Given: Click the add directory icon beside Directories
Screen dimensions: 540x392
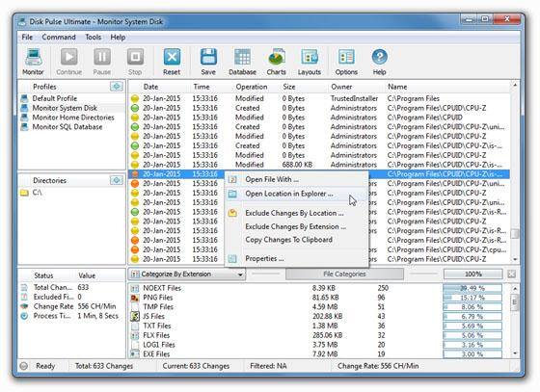Looking at the screenshot, I should pyautogui.click(x=117, y=180).
